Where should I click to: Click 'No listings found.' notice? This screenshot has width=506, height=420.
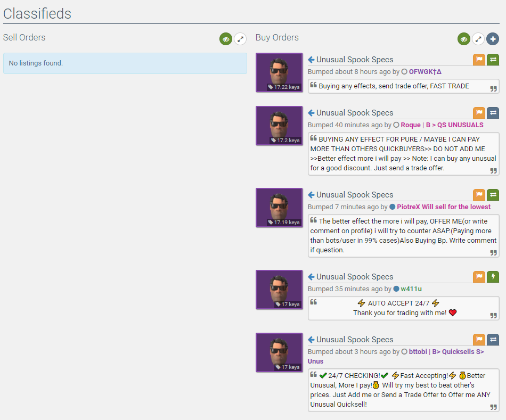tap(125, 63)
